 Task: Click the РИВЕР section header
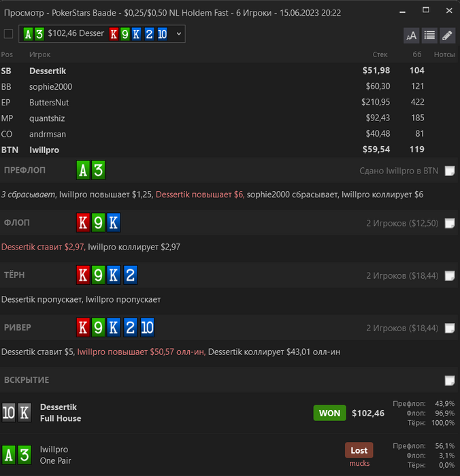18,328
